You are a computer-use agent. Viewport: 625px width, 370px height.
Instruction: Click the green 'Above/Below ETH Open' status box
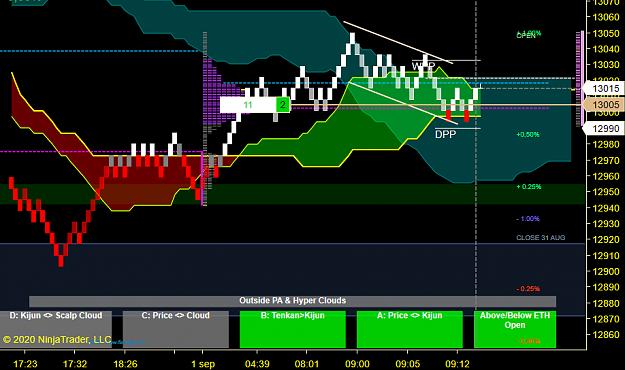tap(515, 329)
